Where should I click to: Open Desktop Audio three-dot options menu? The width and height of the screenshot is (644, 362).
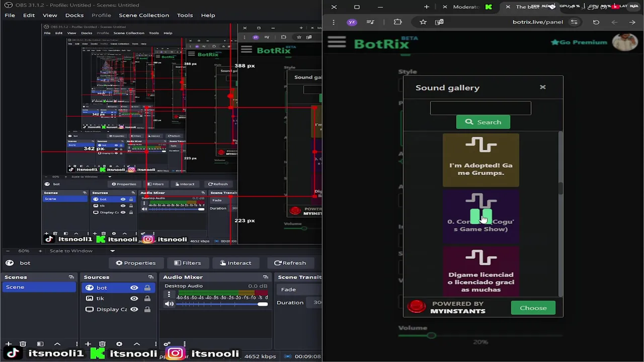pos(169,295)
